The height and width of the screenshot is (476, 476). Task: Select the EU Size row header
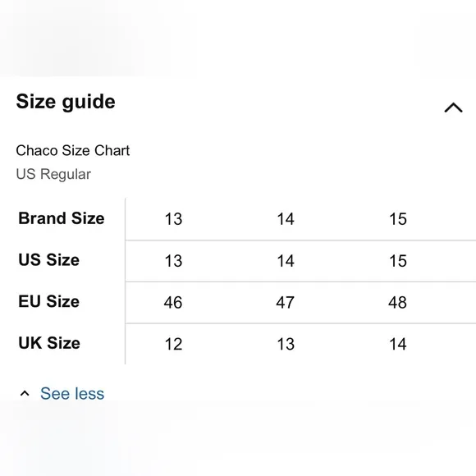49,301
